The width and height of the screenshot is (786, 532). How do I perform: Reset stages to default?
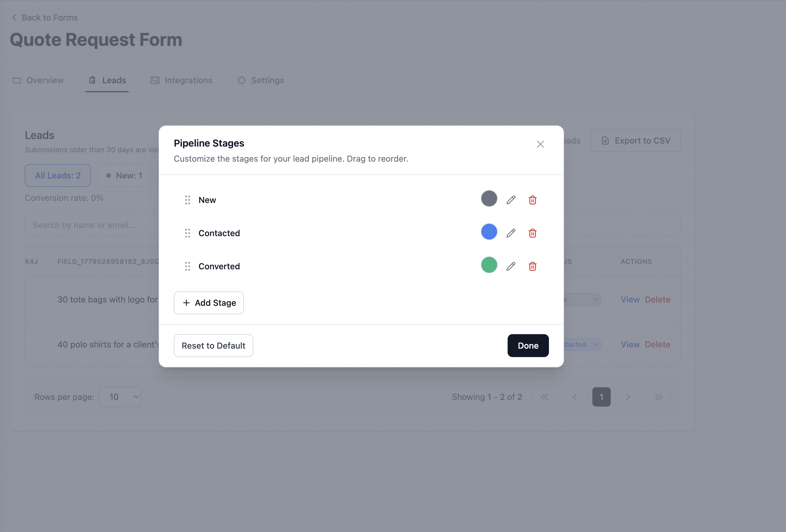pyautogui.click(x=214, y=346)
